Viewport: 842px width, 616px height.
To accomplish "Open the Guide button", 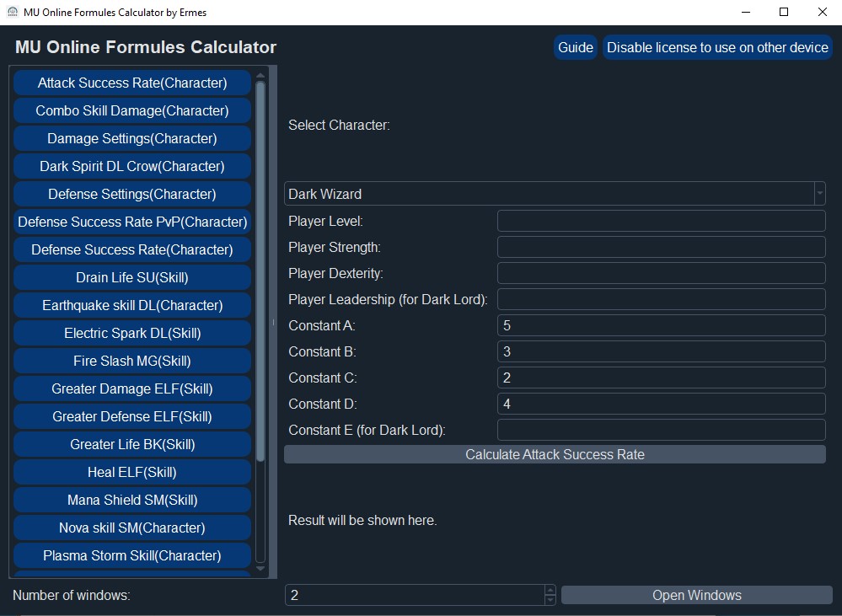I will (x=576, y=47).
